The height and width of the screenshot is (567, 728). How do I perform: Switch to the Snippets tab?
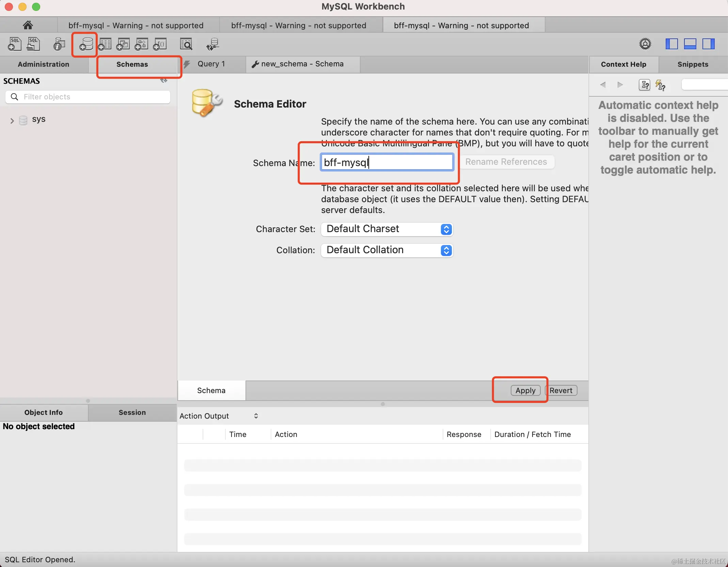(x=692, y=64)
